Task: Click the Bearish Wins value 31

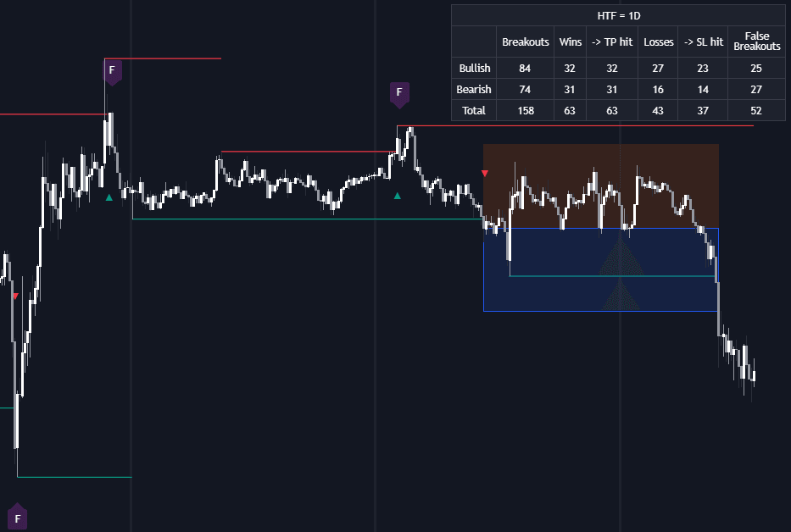Action: coord(570,89)
